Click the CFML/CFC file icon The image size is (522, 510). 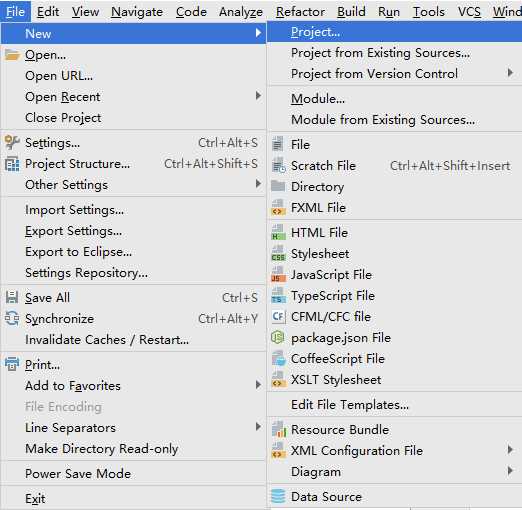278,317
